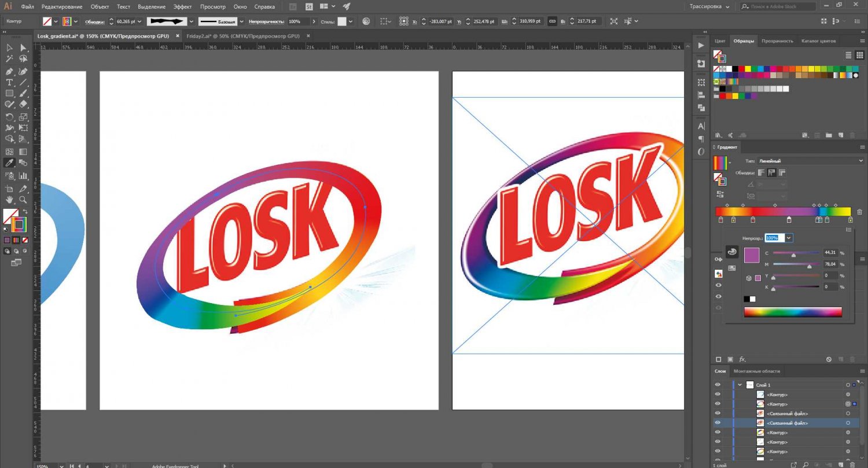Click the purple gradient stop color swatch
This screenshot has width=868, height=468.
coord(752,255)
